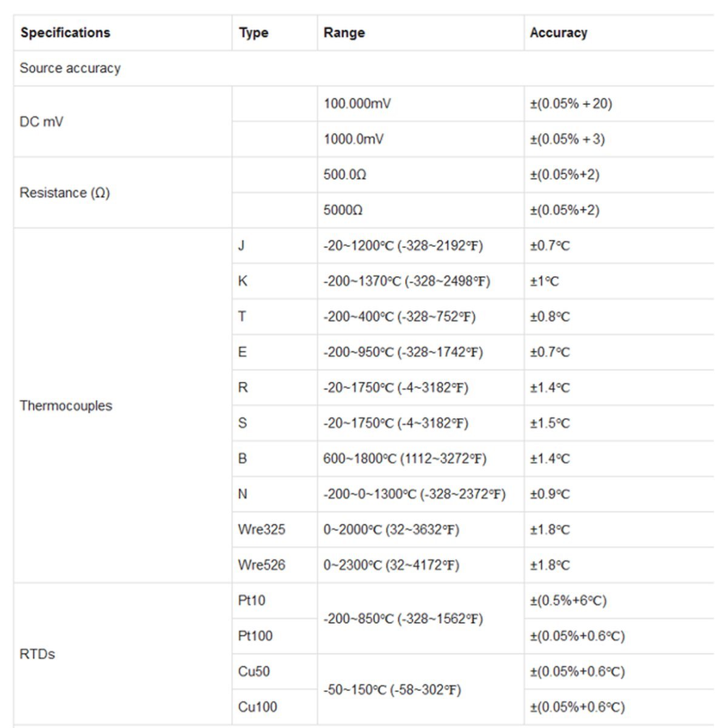Select thermocouple type "E"

point(243,352)
